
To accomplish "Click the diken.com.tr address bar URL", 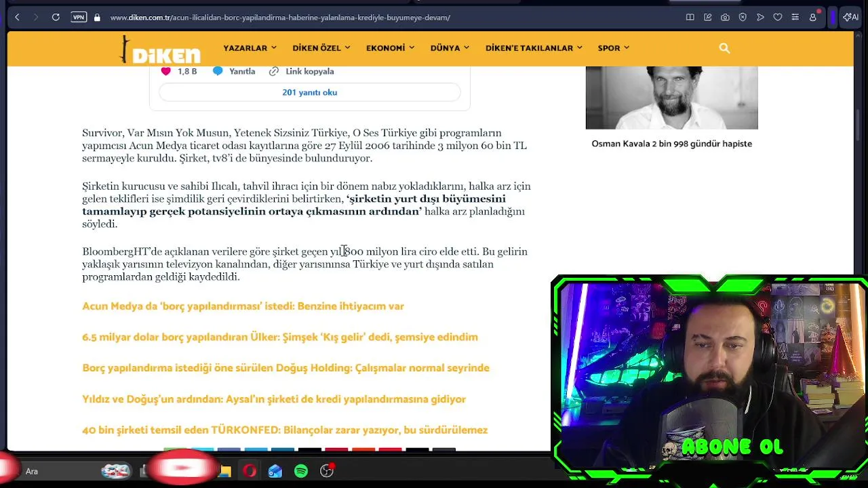I will (280, 17).
